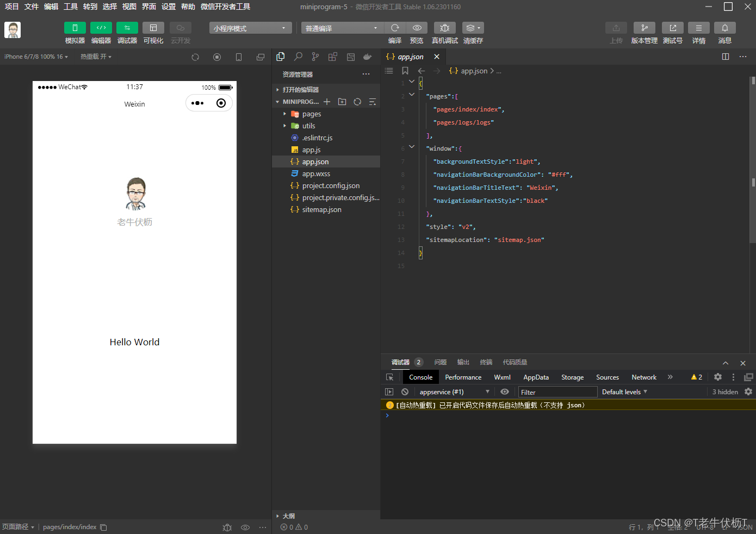The image size is (756, 534).
Task: Fold the "pages" array at line 2
Action: (412, 95)
